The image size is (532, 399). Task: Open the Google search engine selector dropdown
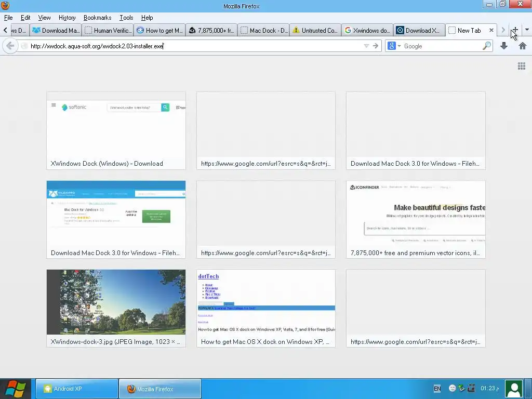(394, 46)
